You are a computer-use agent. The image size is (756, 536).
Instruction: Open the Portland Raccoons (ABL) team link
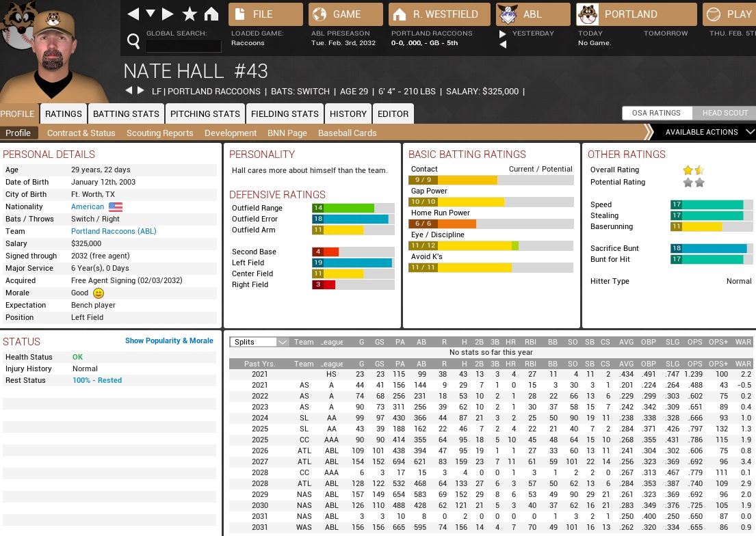point(114,231)
